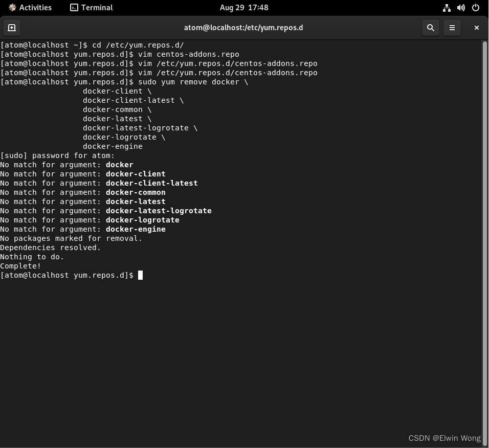
Task: Click '[sudo] password for atom:' line
Action: coord(57,155)
